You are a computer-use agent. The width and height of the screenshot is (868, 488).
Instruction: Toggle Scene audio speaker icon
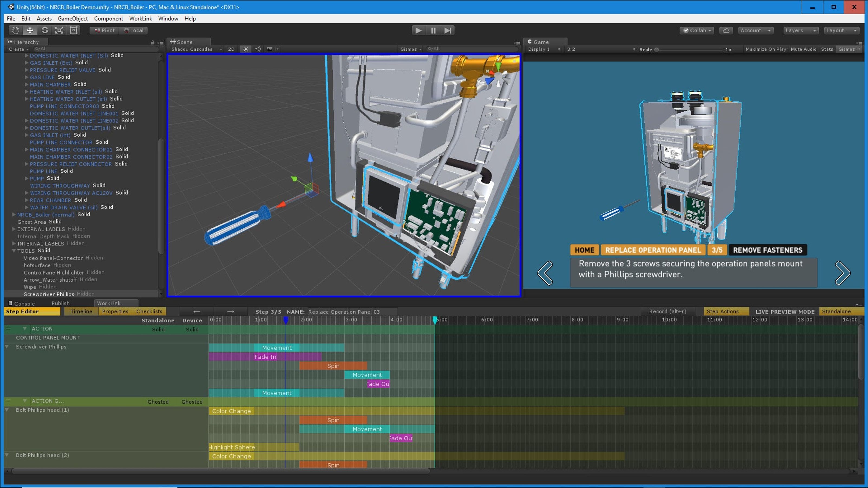(x=258, y=49)
